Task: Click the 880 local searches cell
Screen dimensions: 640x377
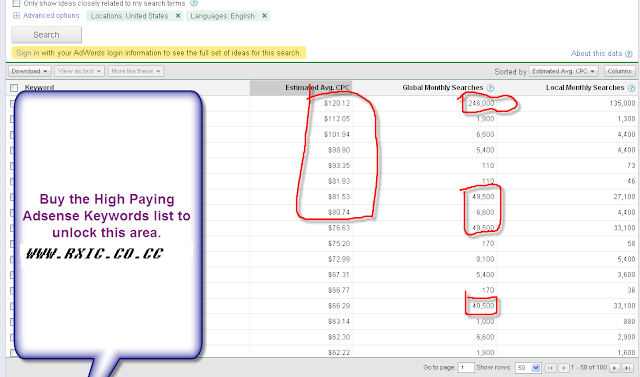Action: click(x=629, y=322)
